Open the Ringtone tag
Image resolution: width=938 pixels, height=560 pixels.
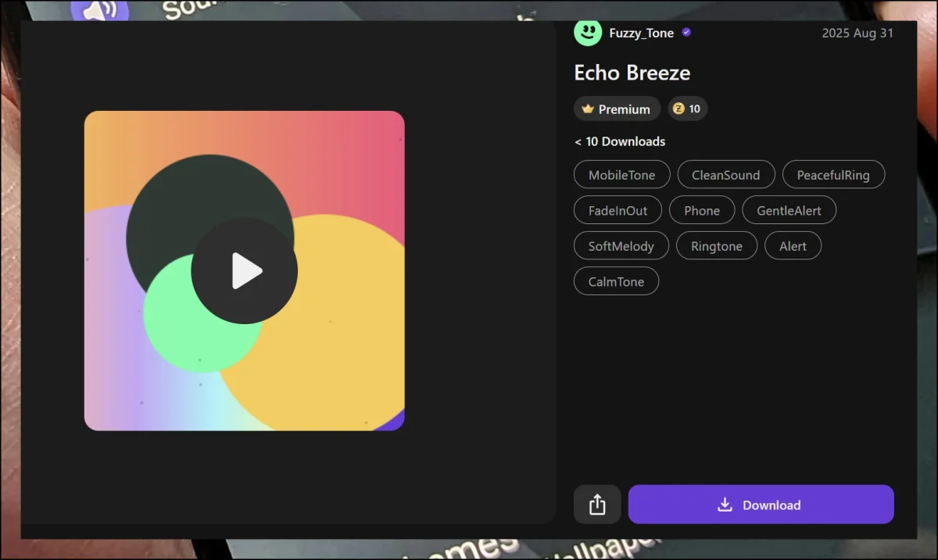click(x=717, y=246)
